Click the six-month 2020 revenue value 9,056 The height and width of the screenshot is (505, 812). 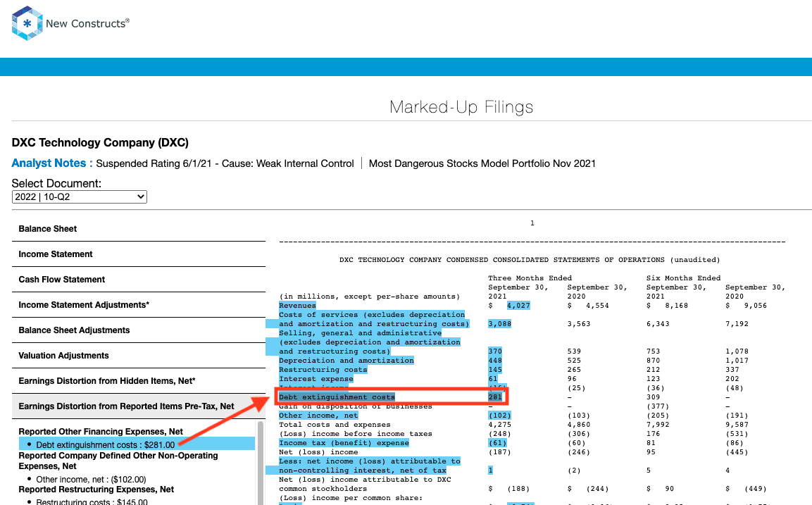pos(756,306)
